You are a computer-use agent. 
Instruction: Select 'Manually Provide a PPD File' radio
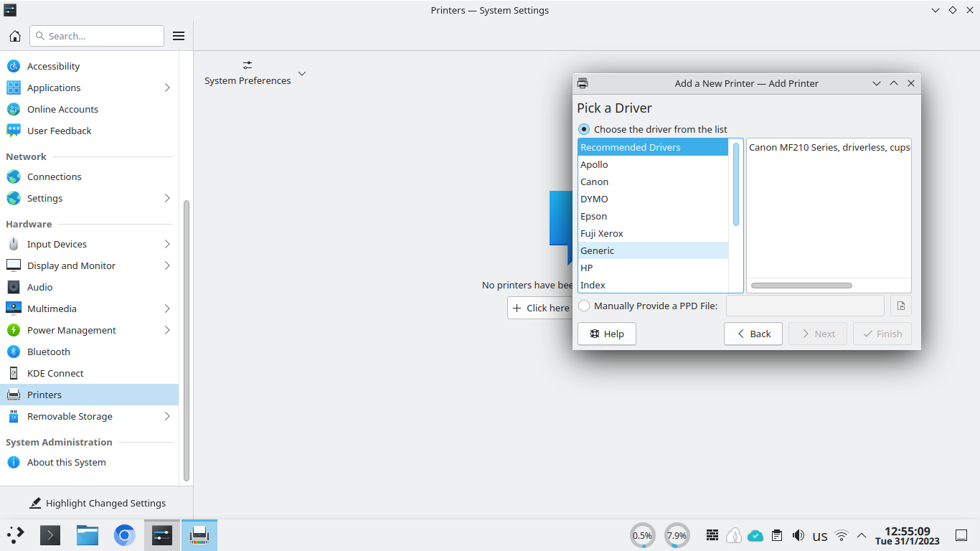[584, 306]
